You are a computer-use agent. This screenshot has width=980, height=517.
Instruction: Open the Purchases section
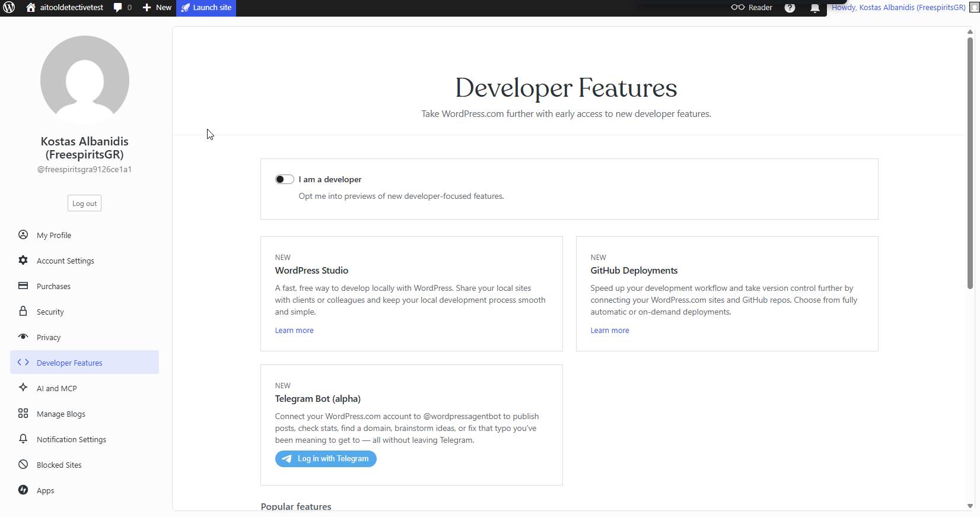pos(84,286)
